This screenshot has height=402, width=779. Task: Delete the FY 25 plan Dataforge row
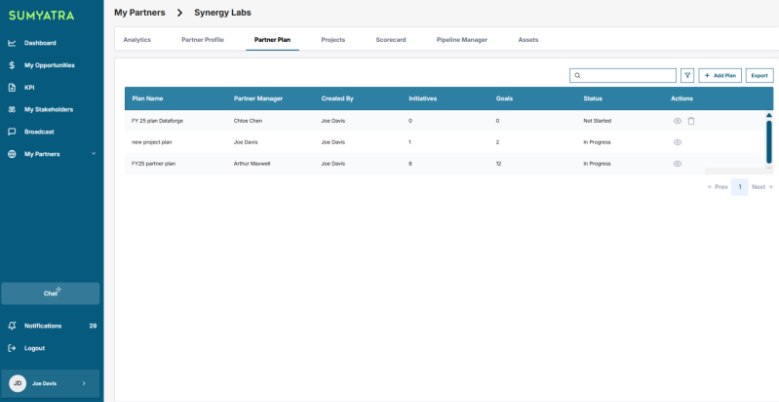691,120
